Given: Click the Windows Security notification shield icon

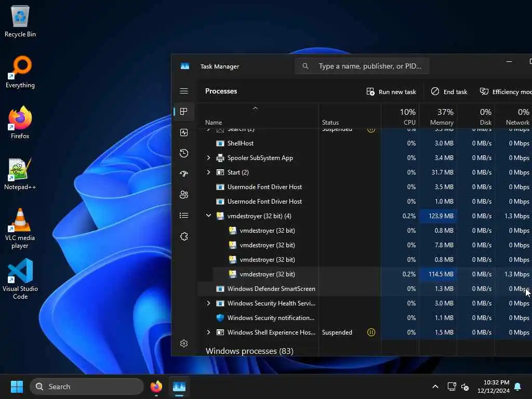Looking at the screenshot, I should [220, 317].
